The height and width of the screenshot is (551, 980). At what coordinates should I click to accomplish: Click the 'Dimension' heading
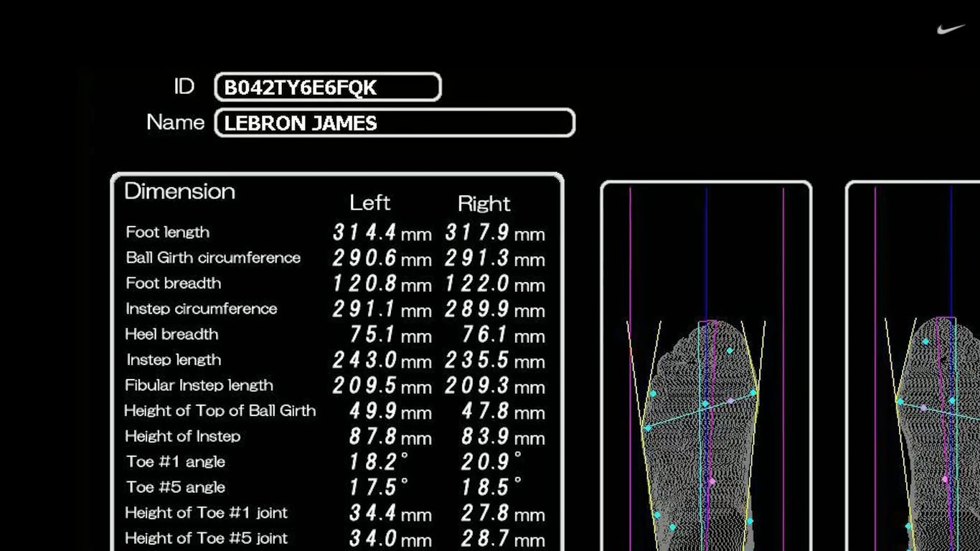(180, 191)
